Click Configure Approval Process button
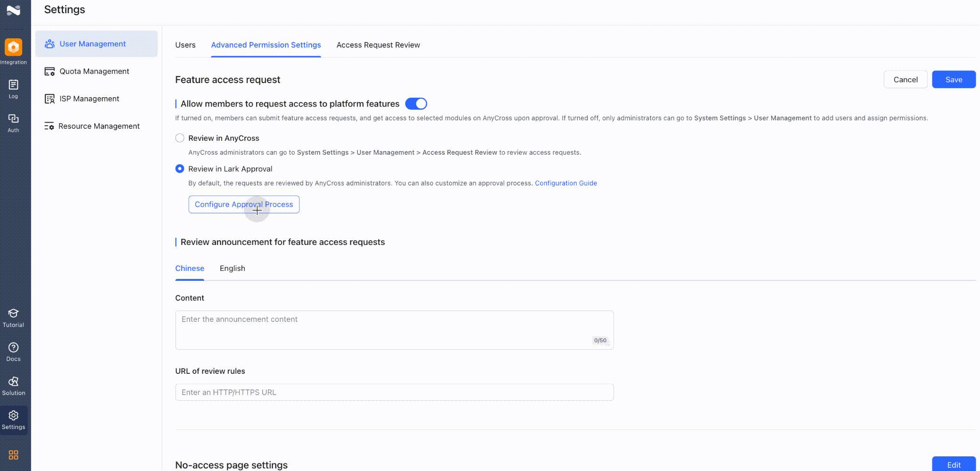This screenshot has width=980, height=471. click(244, 204)
